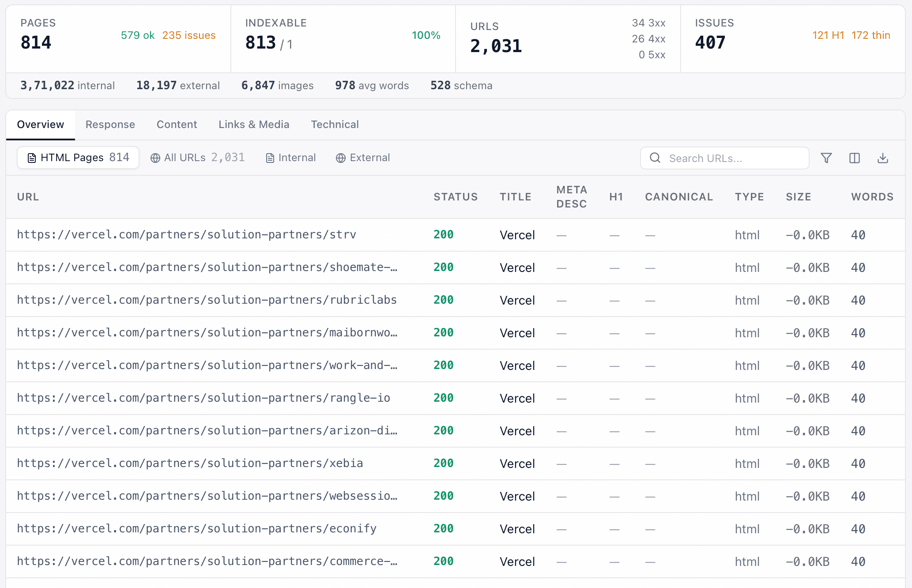
Task: Open the Links & Media tab
Action: coord(253,124)
